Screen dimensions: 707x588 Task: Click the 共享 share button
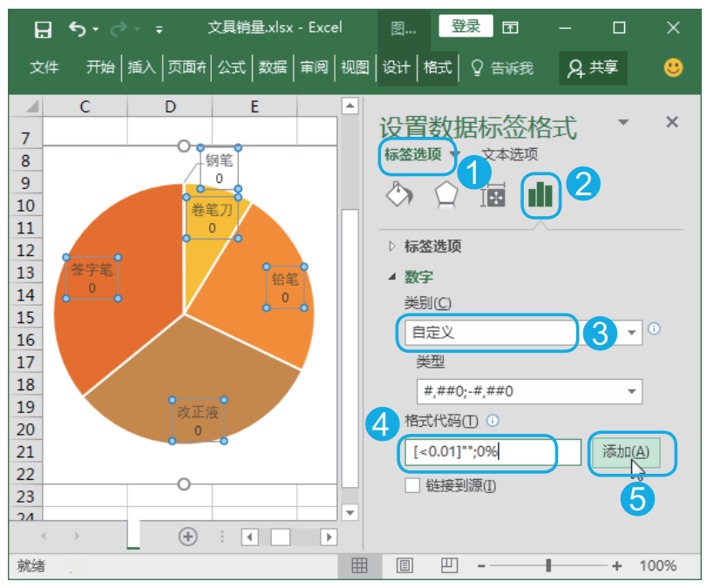point(593,68)
